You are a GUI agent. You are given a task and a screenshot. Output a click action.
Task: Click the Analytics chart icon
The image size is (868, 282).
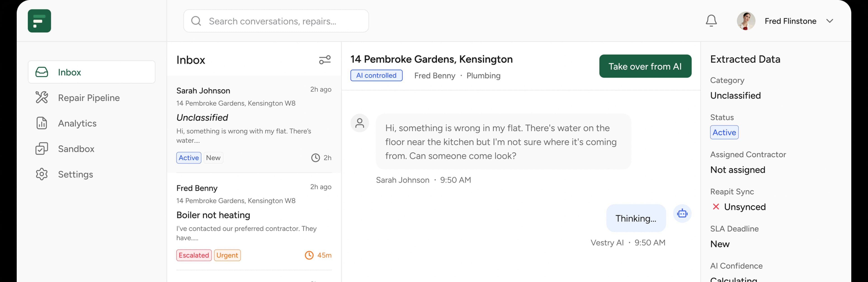coord(42,123)
